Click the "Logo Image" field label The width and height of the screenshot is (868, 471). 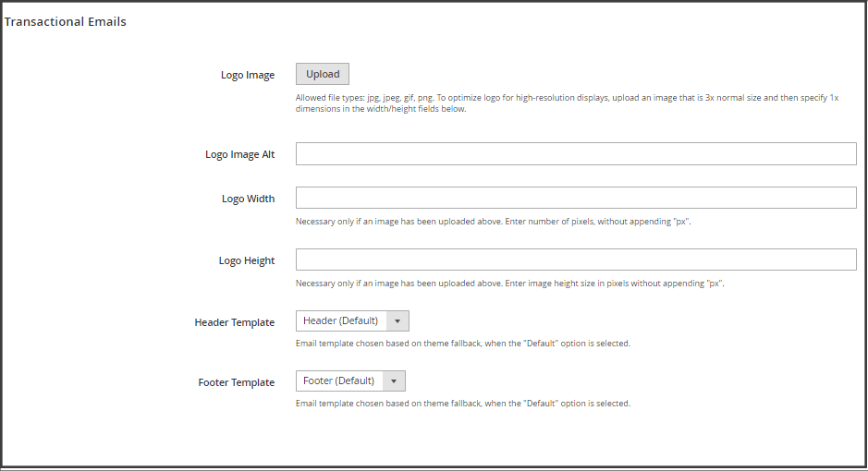pyautogui.click(x=247, y=76)
